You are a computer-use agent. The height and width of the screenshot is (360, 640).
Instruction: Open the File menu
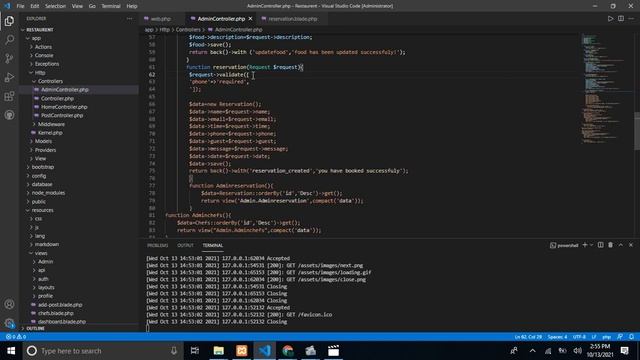(x=20, y=6)
